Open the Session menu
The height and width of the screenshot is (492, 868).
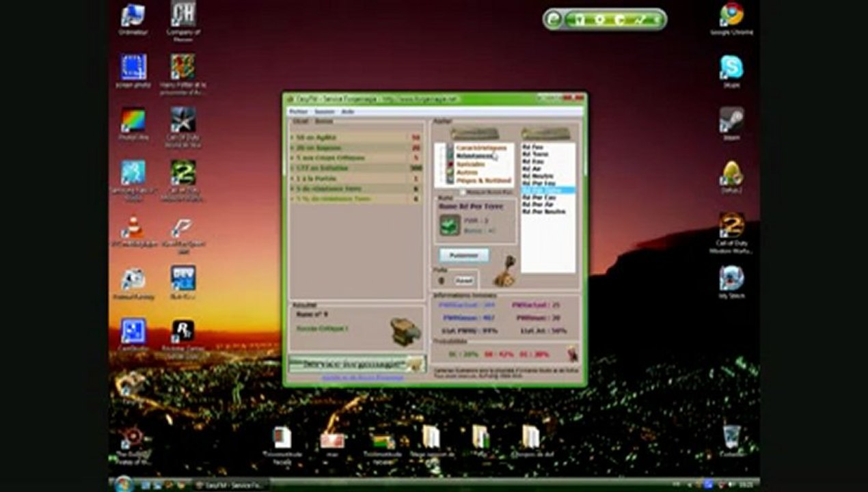325,111
